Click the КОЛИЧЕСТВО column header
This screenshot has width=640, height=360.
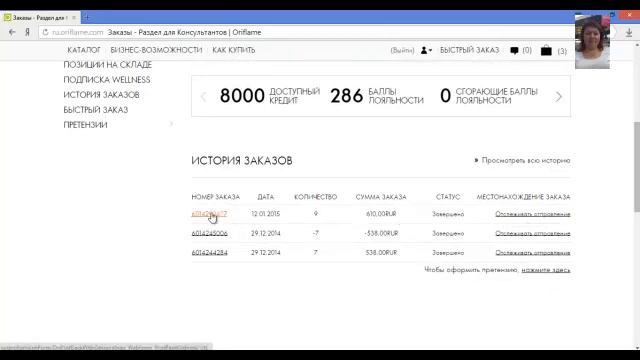(x=316, y=197)
